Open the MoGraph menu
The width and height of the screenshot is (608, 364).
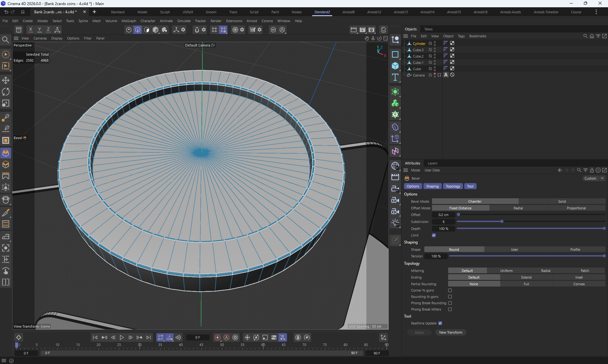click(x=129, y=21)
